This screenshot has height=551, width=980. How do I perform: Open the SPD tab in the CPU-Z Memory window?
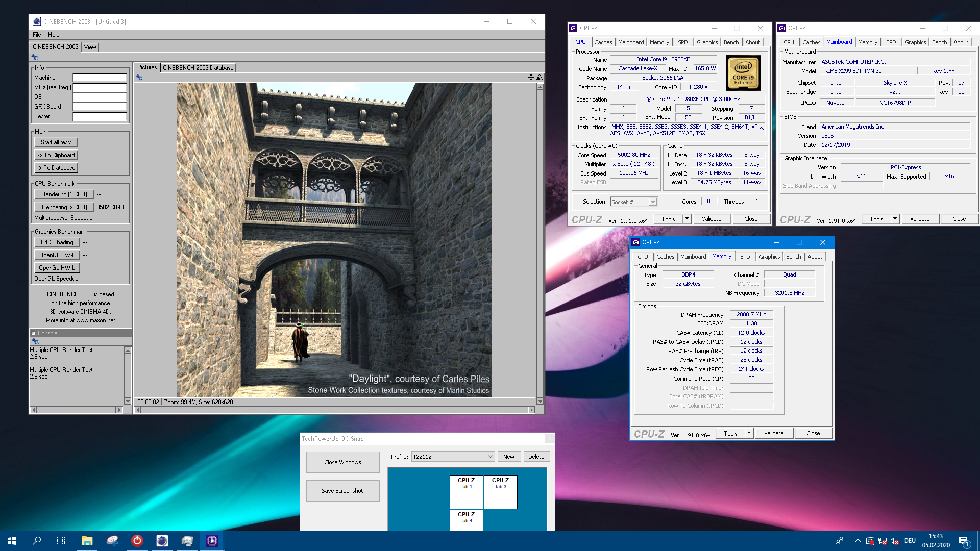point(745,257)
